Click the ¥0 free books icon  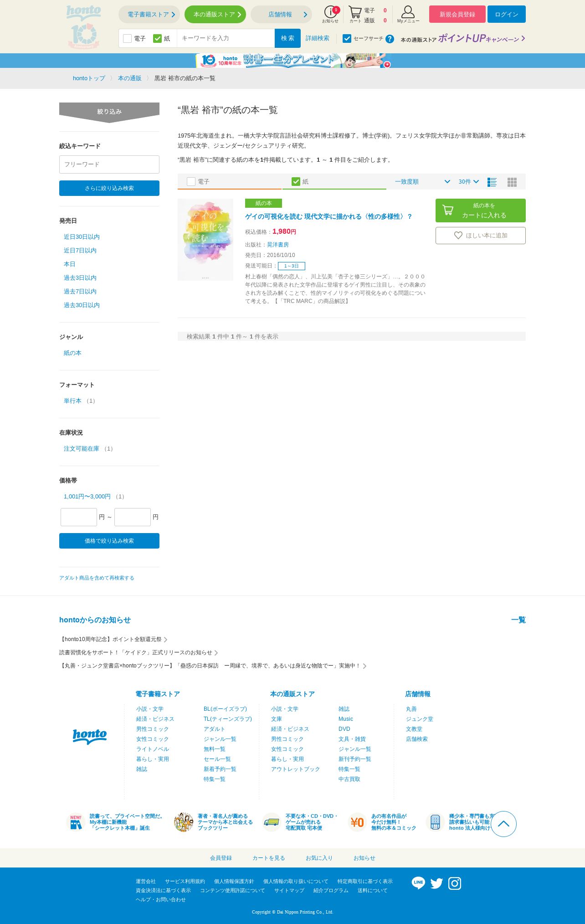[x=357, y=822]
